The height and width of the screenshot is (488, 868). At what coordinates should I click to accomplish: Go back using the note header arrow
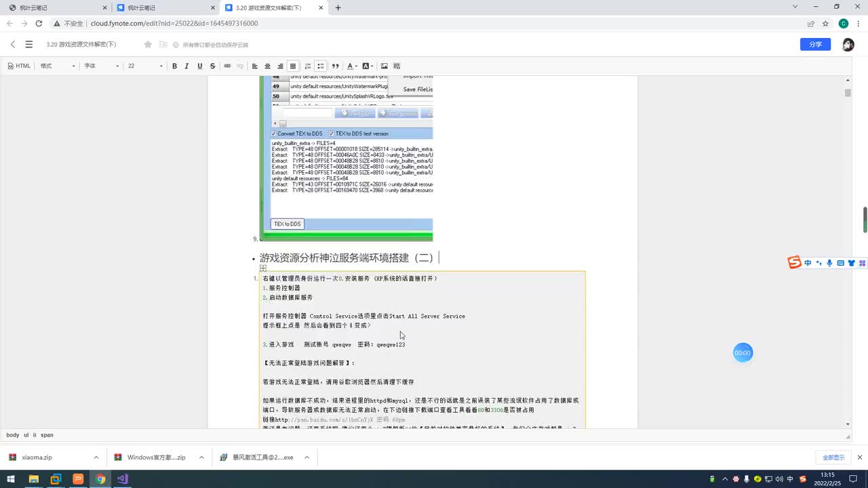click(13, 44)
